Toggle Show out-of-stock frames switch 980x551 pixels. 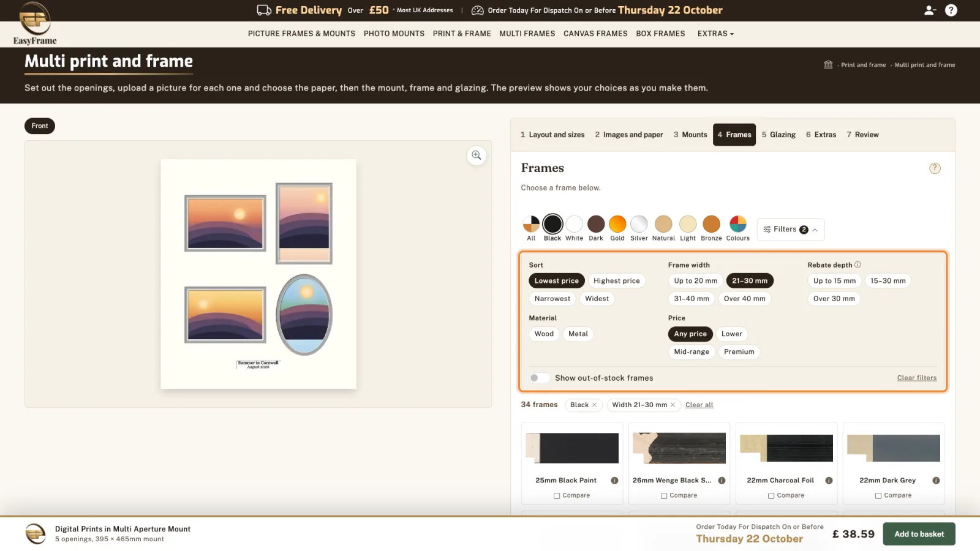pos(539,378)
